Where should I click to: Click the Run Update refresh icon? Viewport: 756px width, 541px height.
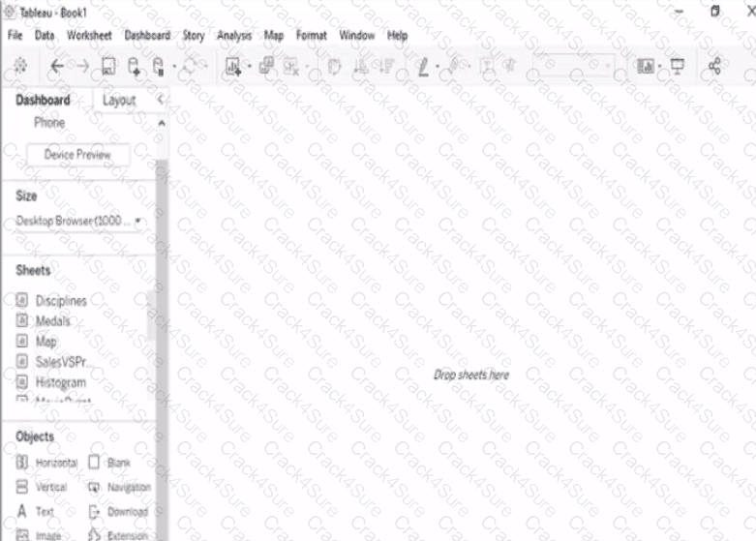tap(190, 66)
